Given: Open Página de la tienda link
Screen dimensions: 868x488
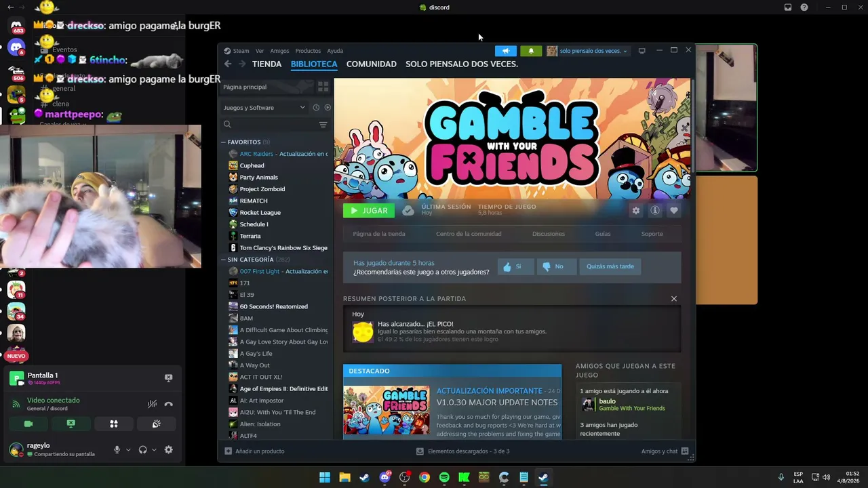Looking at the screenshot, I should pyautogui.click(x=379, y=234).
